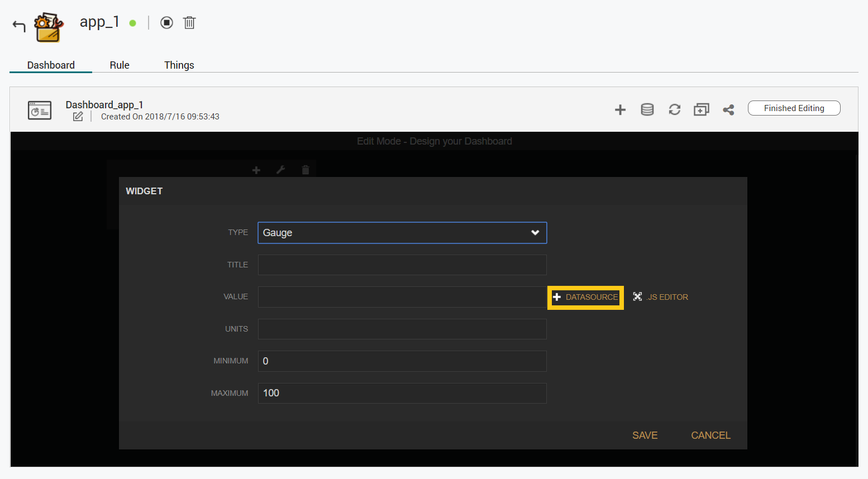Cancel the widget dialog
This screenshot has height=479, width=868.
[x=710, y=435]
